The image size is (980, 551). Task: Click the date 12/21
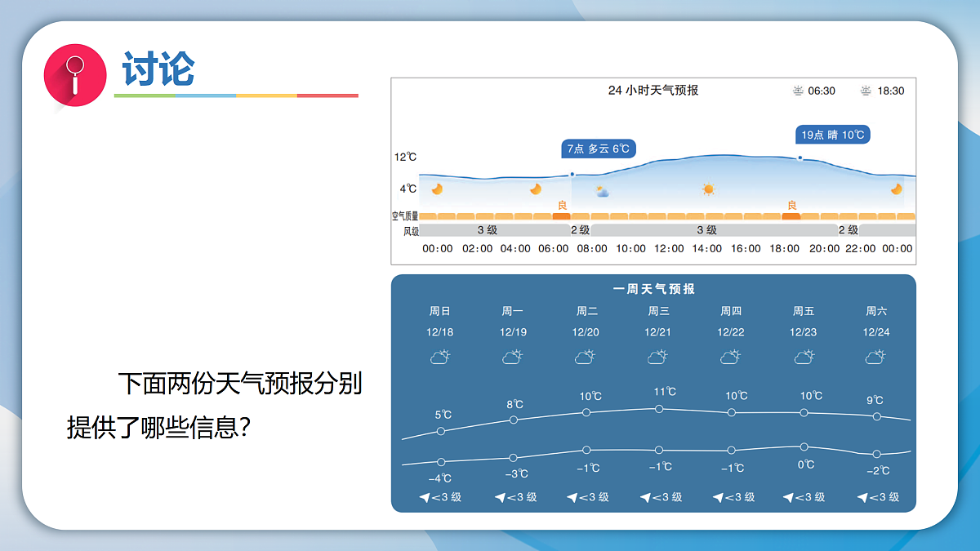coord(657,332)
